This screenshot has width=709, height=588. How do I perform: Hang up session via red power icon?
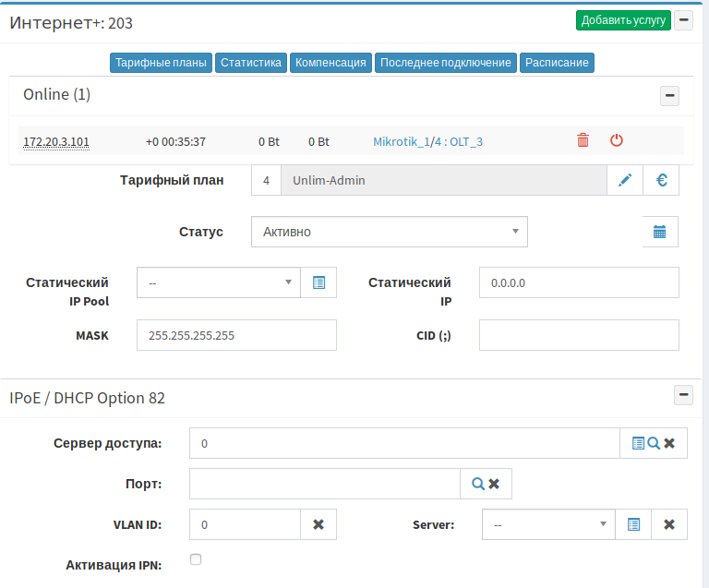pyautogui.click(x=617, y=140)
